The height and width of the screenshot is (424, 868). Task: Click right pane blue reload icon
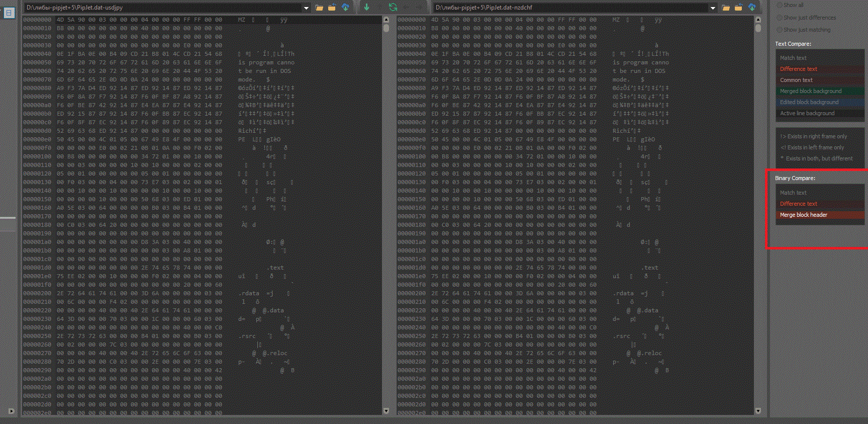752,8
